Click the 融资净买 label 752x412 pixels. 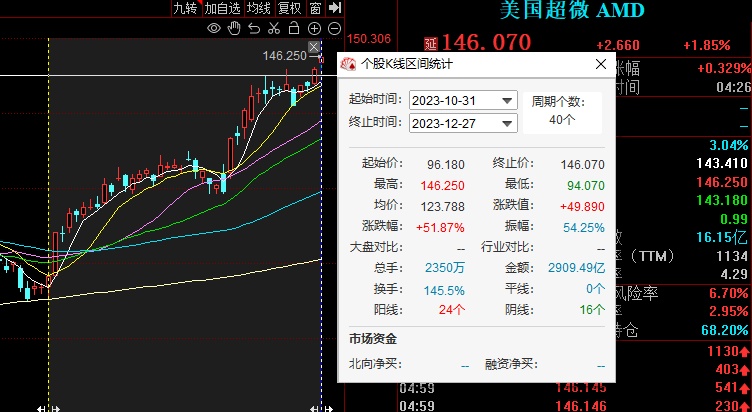[509, 364]
